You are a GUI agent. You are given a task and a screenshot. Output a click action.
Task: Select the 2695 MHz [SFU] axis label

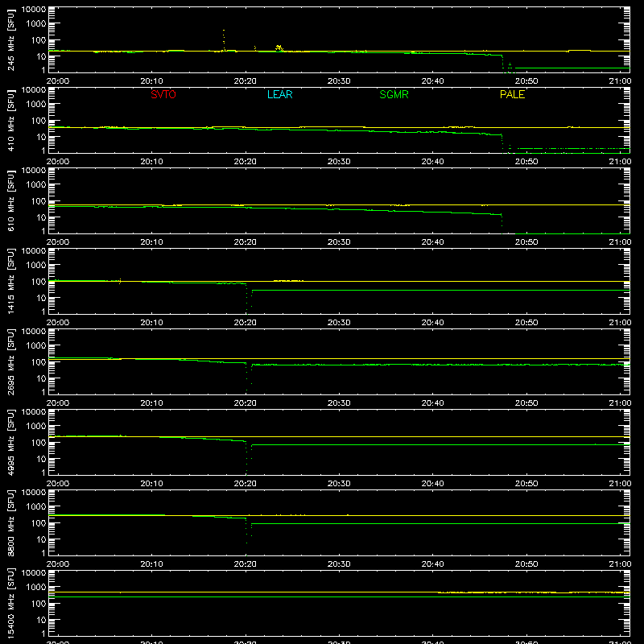point(10,361)
